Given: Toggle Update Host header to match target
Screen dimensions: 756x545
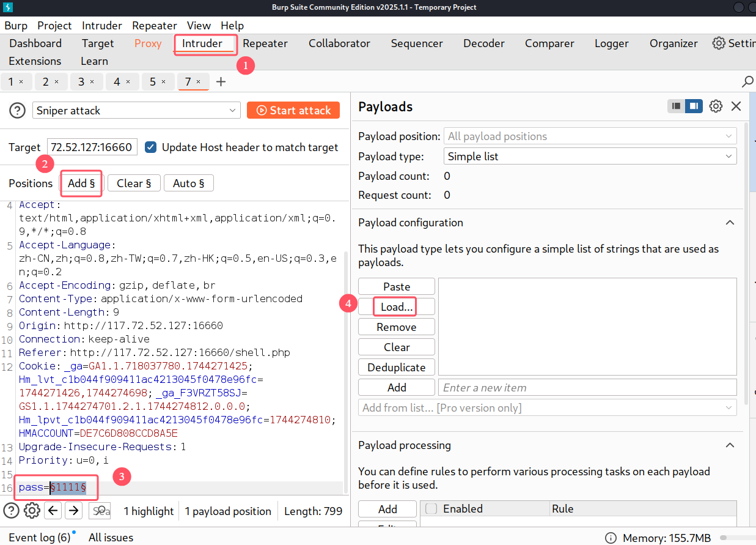Looking at the screenshot, I should click(150, 147).
